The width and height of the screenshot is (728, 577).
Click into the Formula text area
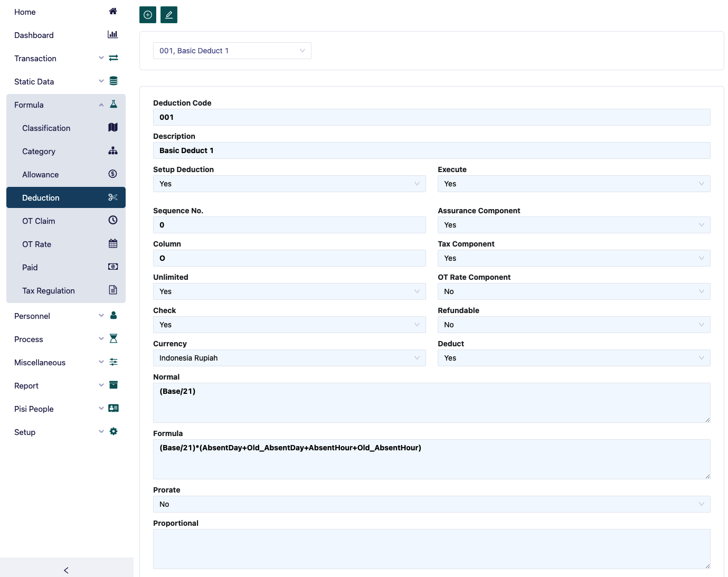tap(431, 459)
